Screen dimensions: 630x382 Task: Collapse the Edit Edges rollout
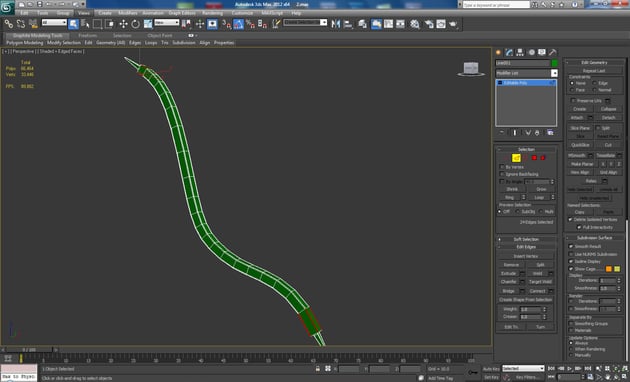[x=526, y=247]
